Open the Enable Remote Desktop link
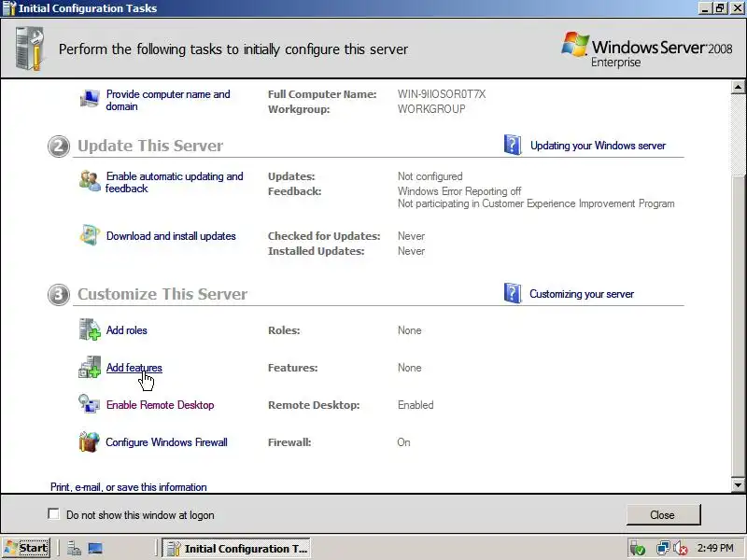Screen dimensions: 747x560 click(x=160, y=405)
